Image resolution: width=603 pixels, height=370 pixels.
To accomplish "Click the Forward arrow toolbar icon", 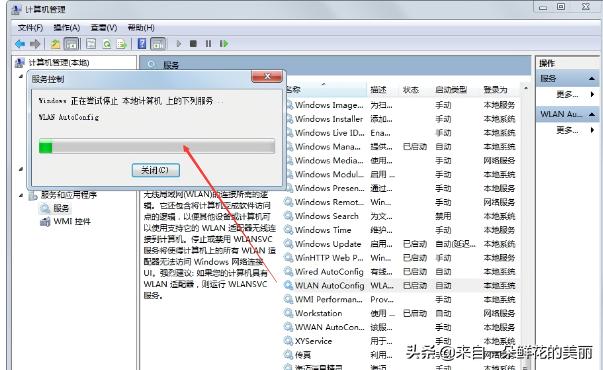I will [x=35, y=44].
